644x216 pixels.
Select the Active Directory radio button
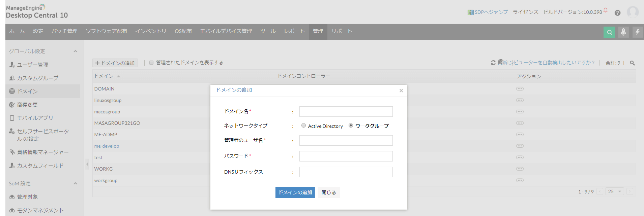click(303, 125)
